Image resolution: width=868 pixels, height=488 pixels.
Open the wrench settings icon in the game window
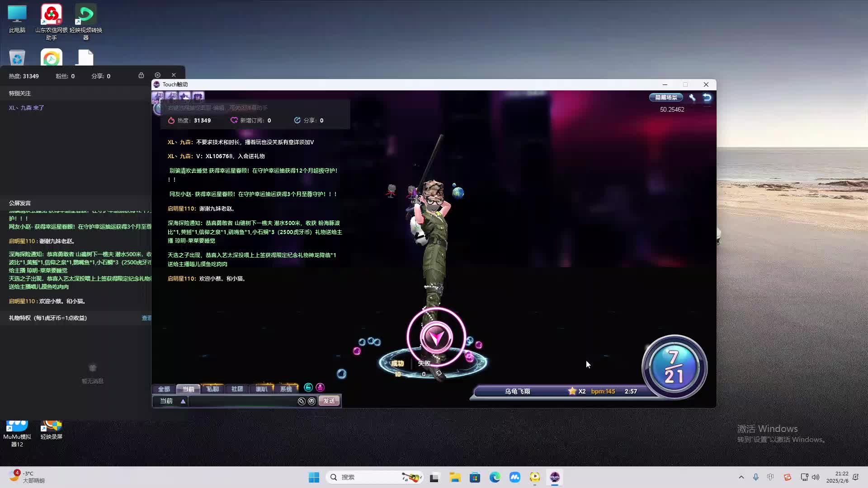(x=692, y=97)
